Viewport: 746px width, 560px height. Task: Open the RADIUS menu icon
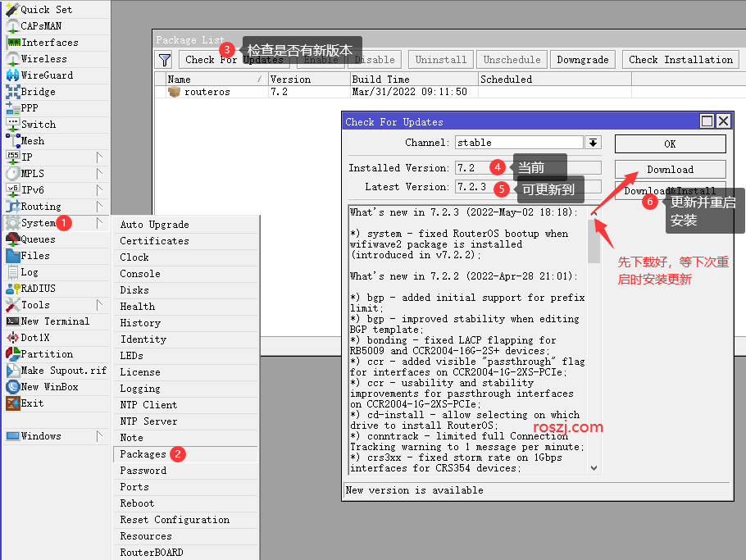(12, 289)
